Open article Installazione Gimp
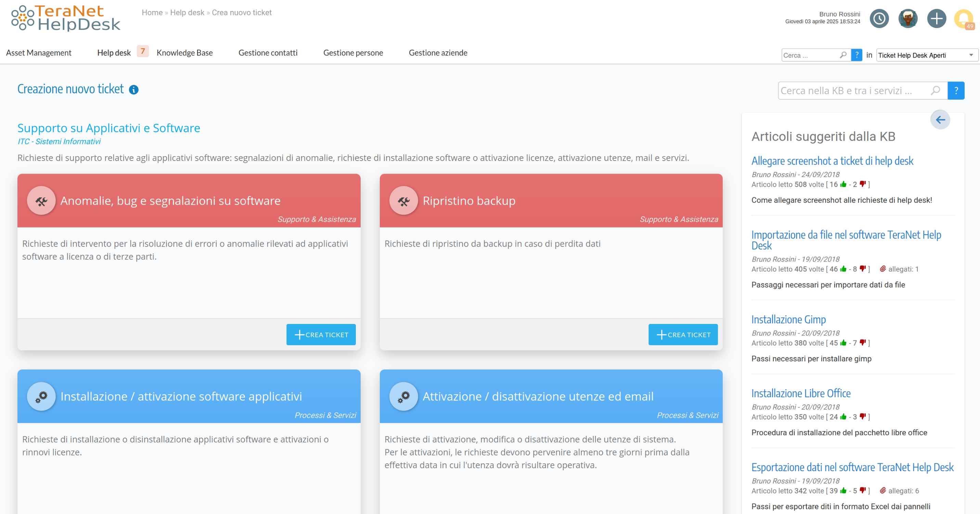 [788, 319]
